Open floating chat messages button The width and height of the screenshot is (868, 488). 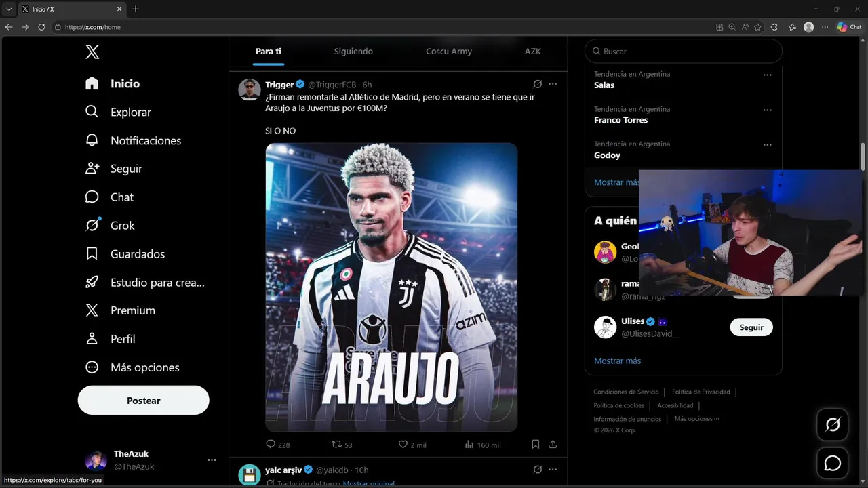pyautogui.click(x=832, y=464)
